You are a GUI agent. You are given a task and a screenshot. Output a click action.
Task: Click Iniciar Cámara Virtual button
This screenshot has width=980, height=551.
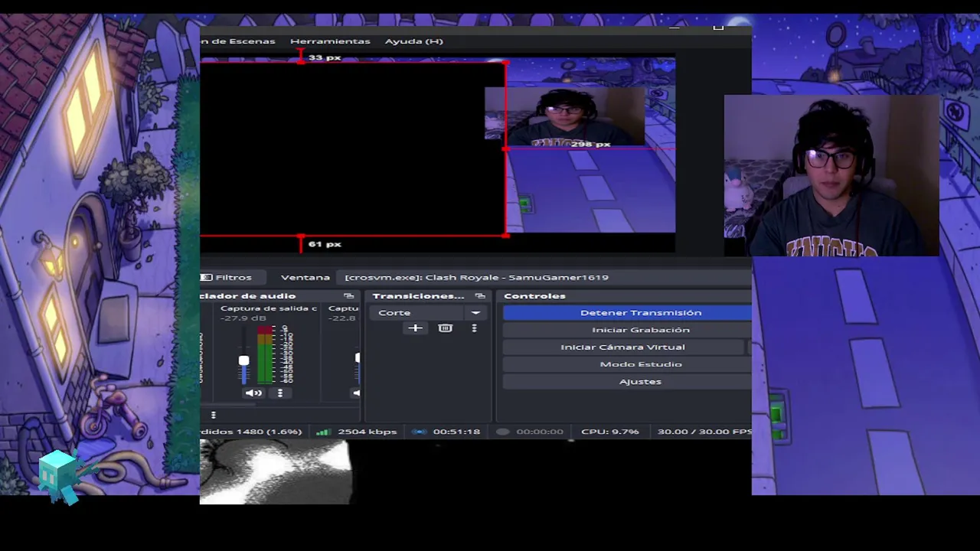tap(622, 347)
